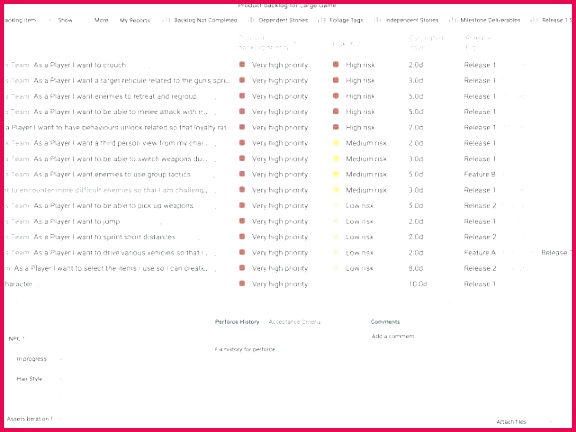576x432 pixels.
Task: Open the More menu
Action: pyautogui.click(x=101, y=20)
